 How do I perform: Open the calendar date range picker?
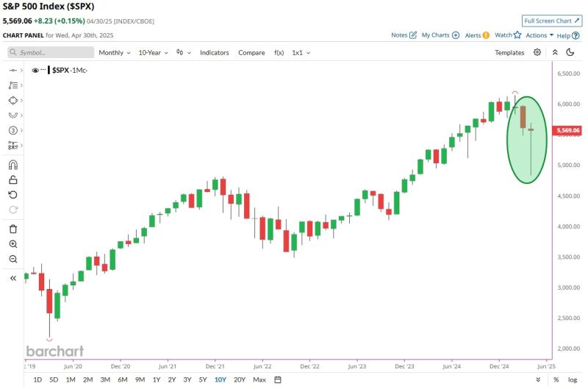pos(278,379)
